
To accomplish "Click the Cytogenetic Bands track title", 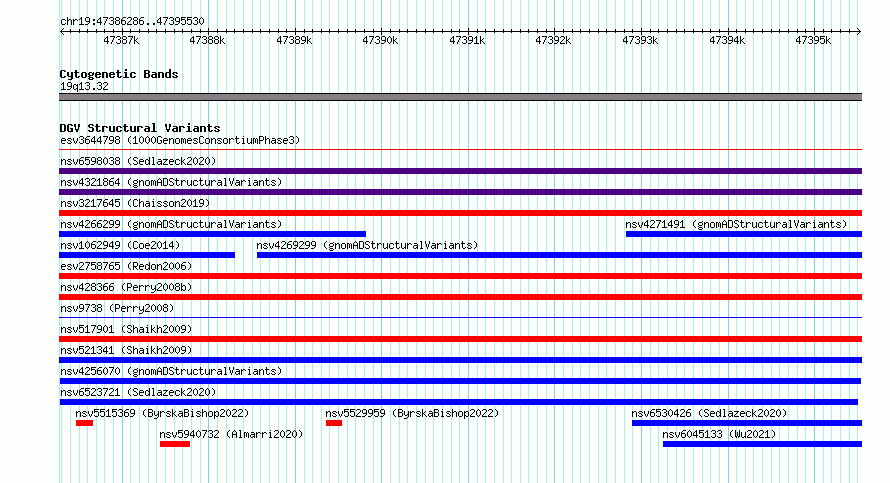I will 119,74.
